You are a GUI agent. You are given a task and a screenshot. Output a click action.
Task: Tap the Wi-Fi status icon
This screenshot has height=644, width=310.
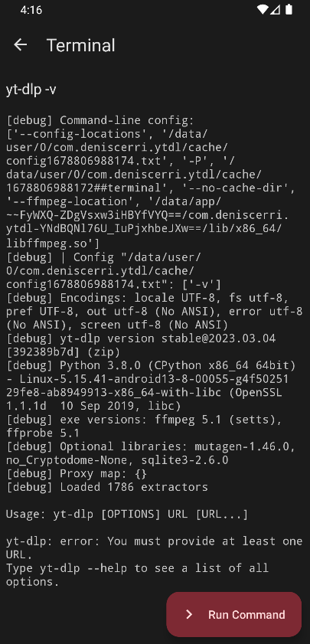262,9
